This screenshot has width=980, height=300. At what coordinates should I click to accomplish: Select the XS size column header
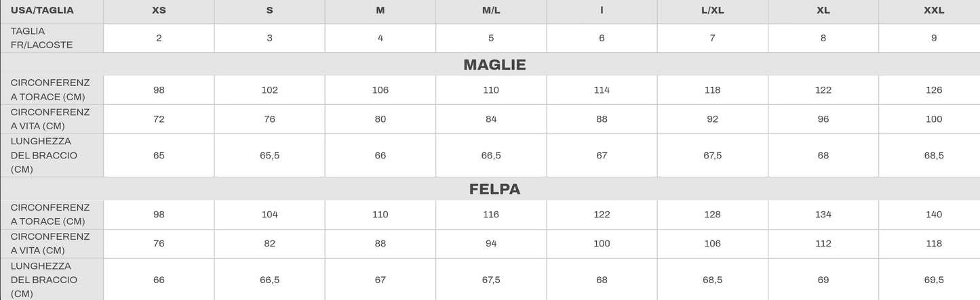159,11
